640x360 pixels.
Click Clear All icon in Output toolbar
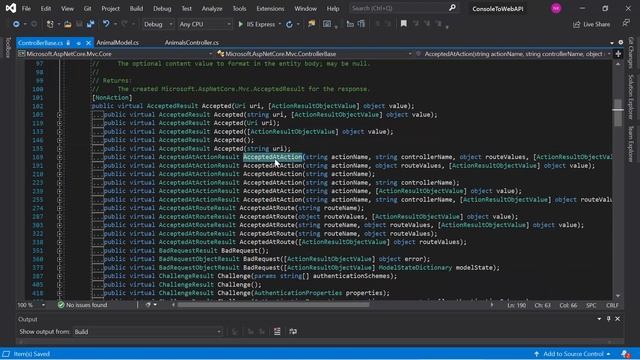point(277,331)
